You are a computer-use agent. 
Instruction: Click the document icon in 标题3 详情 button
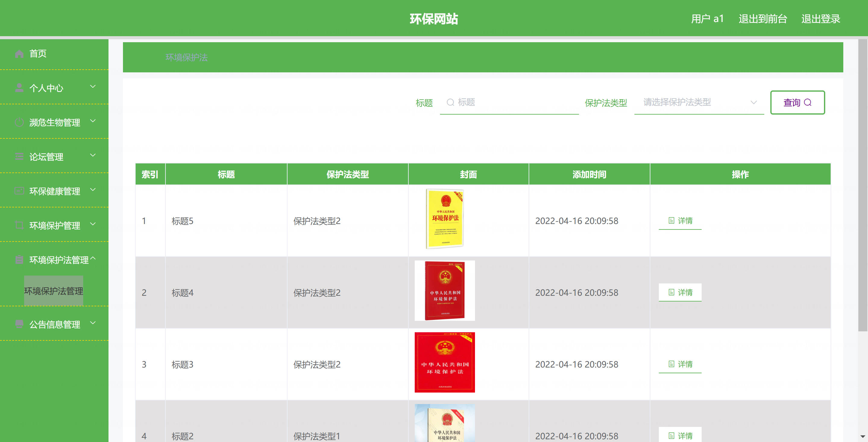[671, 364]
